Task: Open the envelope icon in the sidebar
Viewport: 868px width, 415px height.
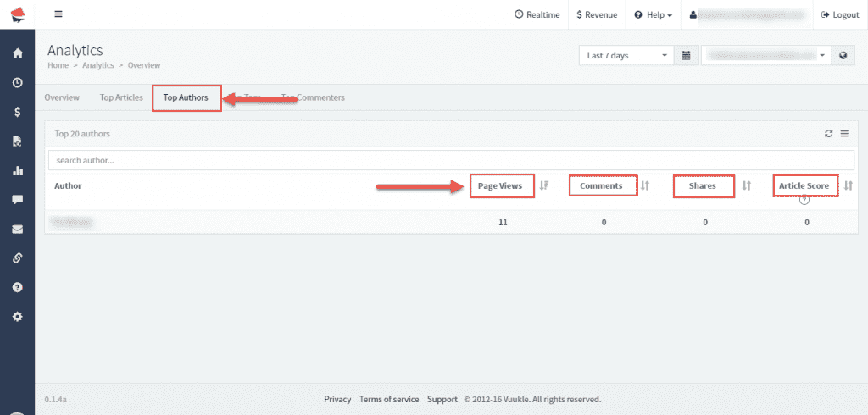Action: (x=17, y=229)
